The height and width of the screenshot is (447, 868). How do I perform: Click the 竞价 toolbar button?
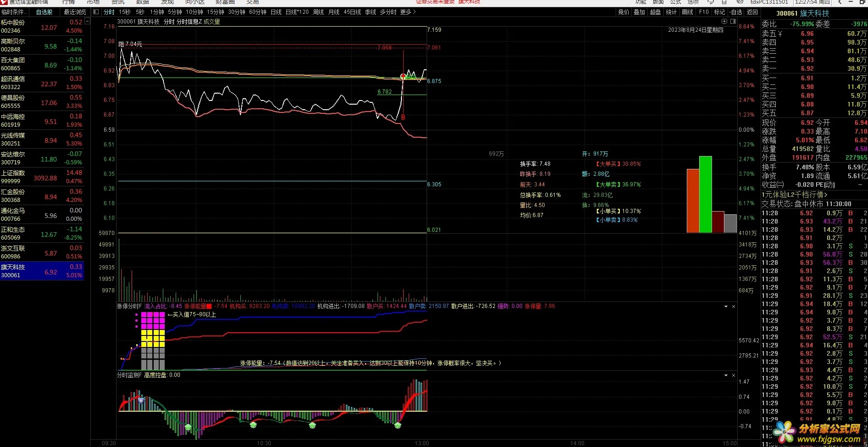(624, 12)
